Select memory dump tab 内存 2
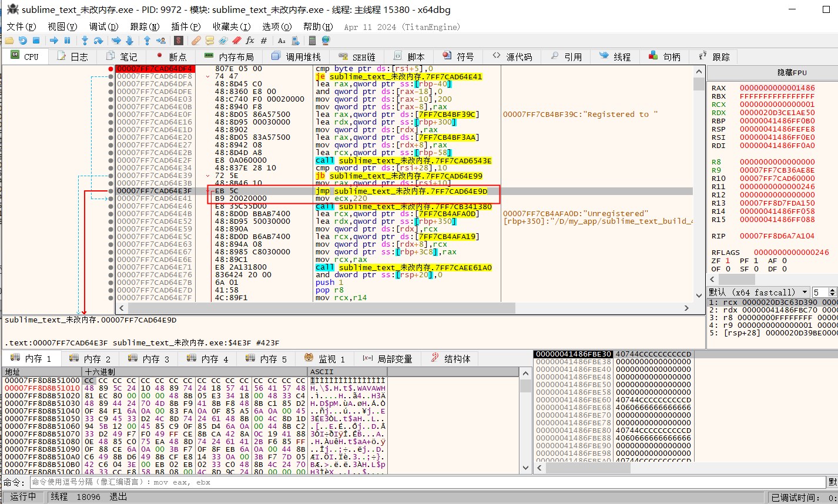Viewport: 838px width, 504px height. point(91,359)
